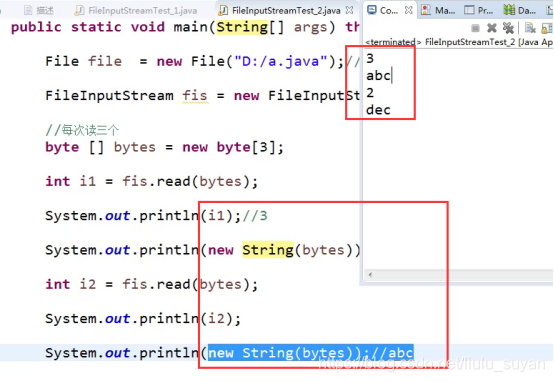This screenshot has height=382, width=554.
Task: Click console output line "dec"
Action: click(378, 110)
